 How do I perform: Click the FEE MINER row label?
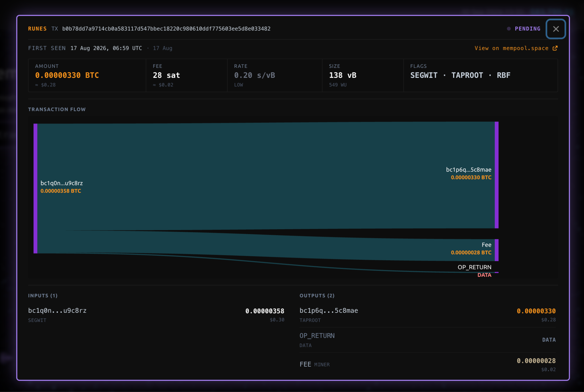tap(315, 364)
